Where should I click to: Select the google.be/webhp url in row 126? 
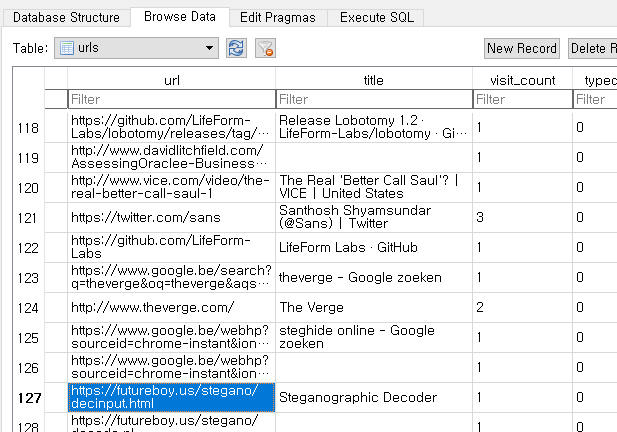pos(172,367)
